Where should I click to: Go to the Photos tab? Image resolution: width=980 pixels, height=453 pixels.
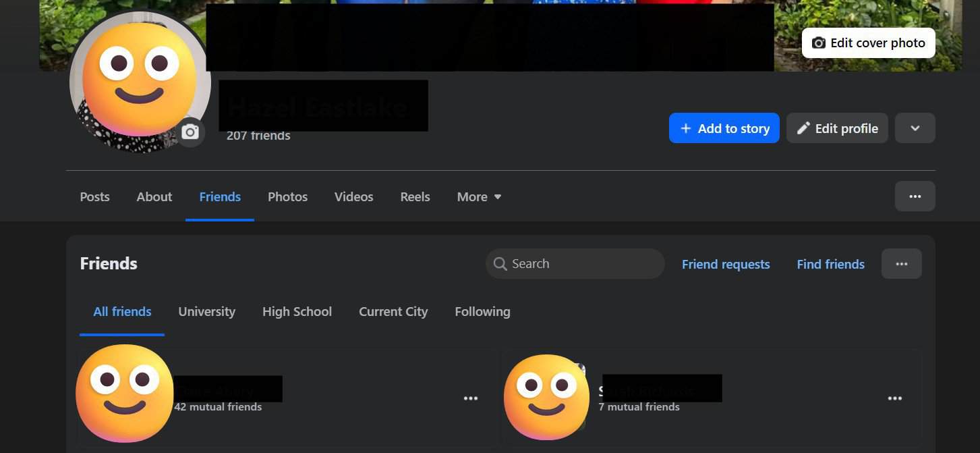(x=287, y=197)
